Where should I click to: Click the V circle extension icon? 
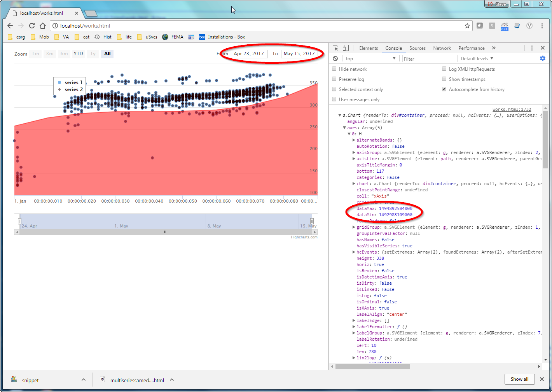click(529, 26)
